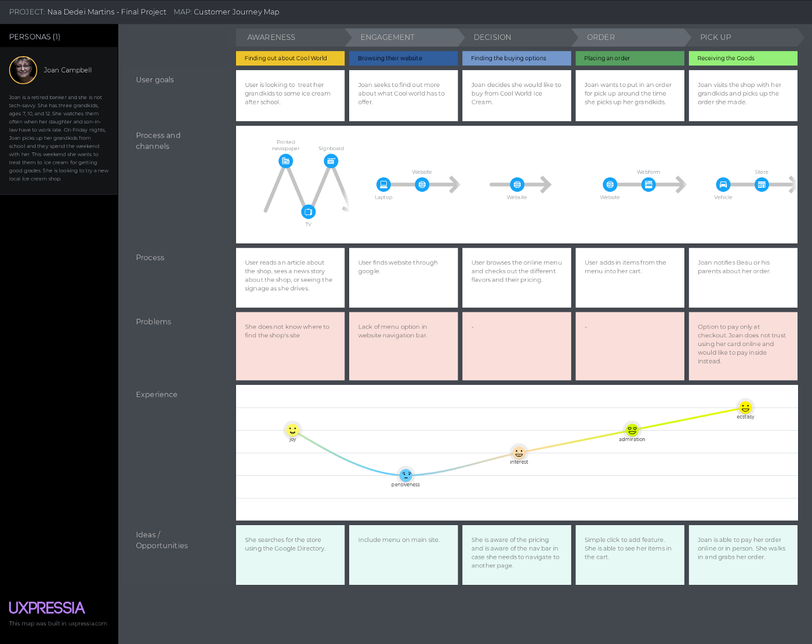The height and width of the screenshot is (644, 812).
Task: Click process card 'User adds in items from the menu'
Action: (630, 278)
